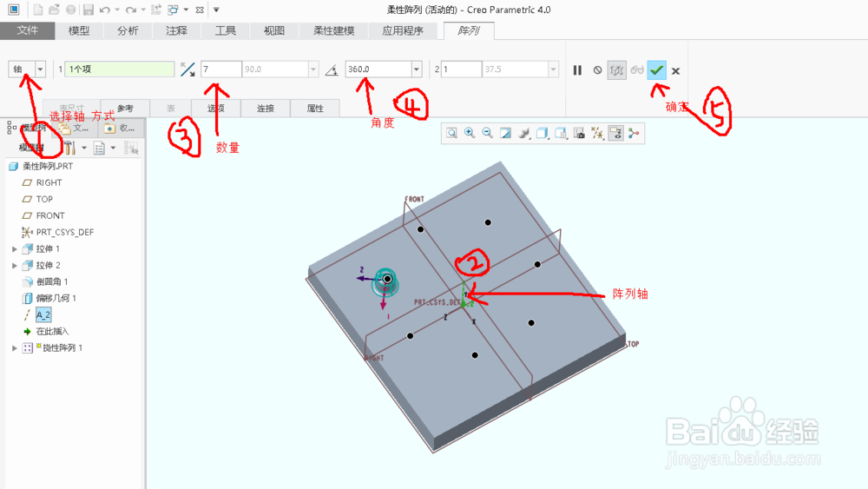This screenshot has width=868, height=489.
Task: Click the Refit zoom icon
Action: point(451,134)
